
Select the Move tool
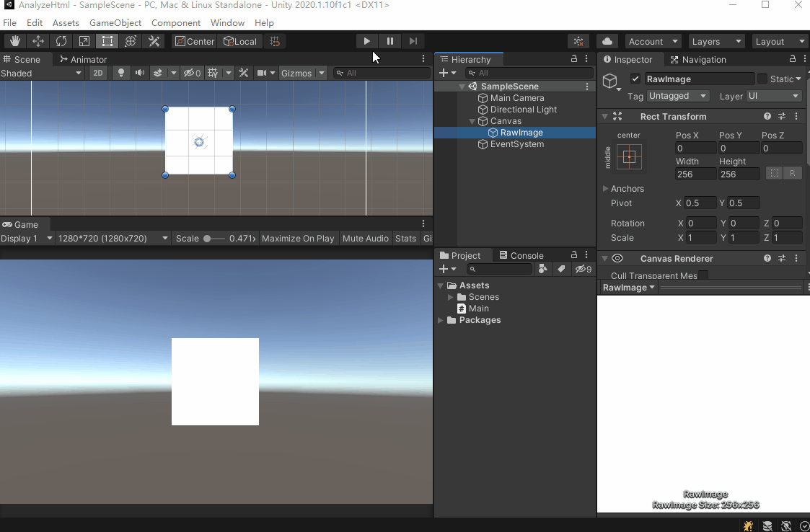[38, 41]
